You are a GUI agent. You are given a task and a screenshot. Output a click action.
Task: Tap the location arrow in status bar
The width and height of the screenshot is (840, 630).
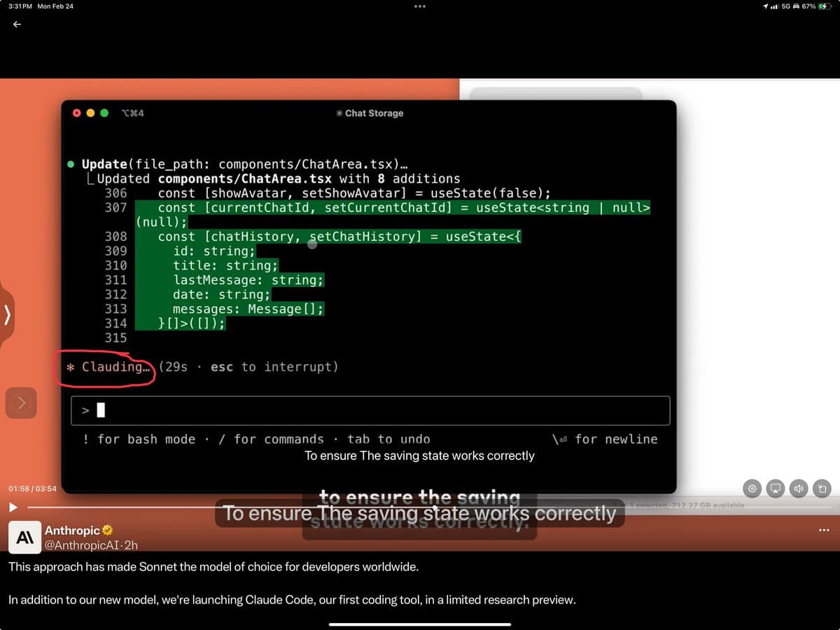[766, 6]
